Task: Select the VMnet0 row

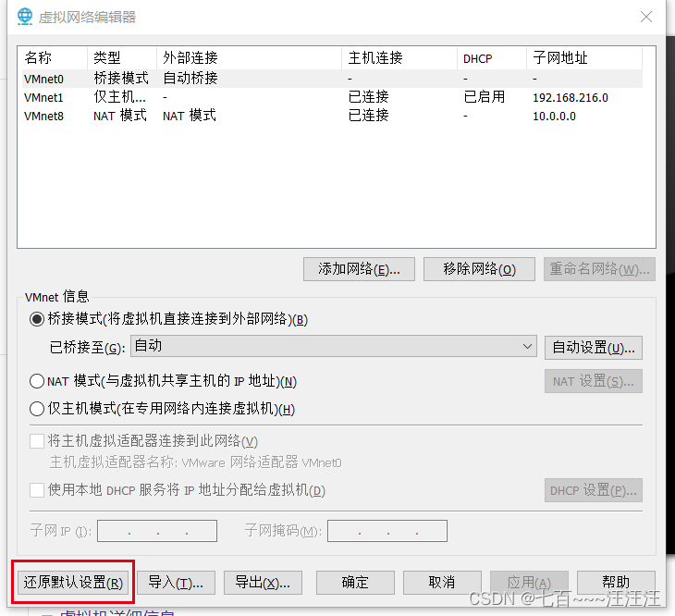Action: pos(332,79)
